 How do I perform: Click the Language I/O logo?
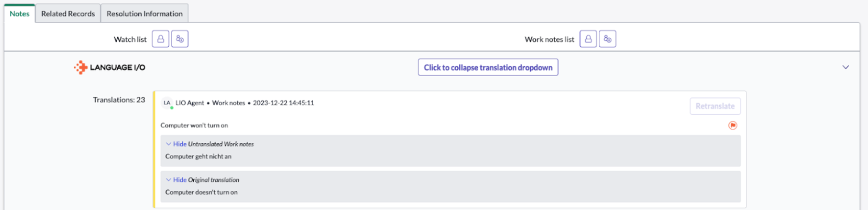[110, 67]
